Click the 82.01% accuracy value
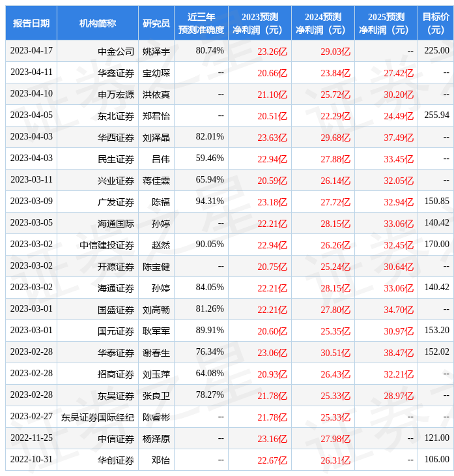454x476 pixels. coord(210,137)
